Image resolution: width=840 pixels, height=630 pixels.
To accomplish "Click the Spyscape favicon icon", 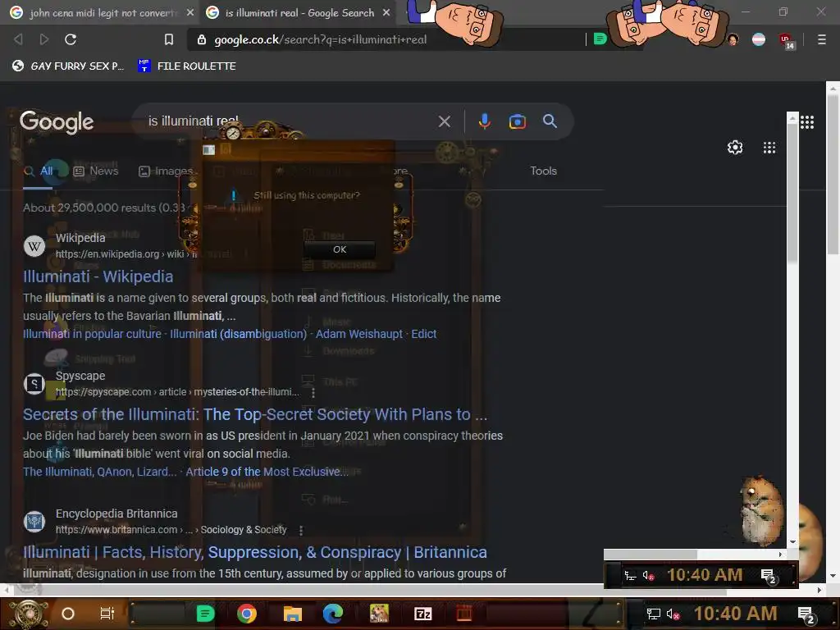I will [34, 384].
